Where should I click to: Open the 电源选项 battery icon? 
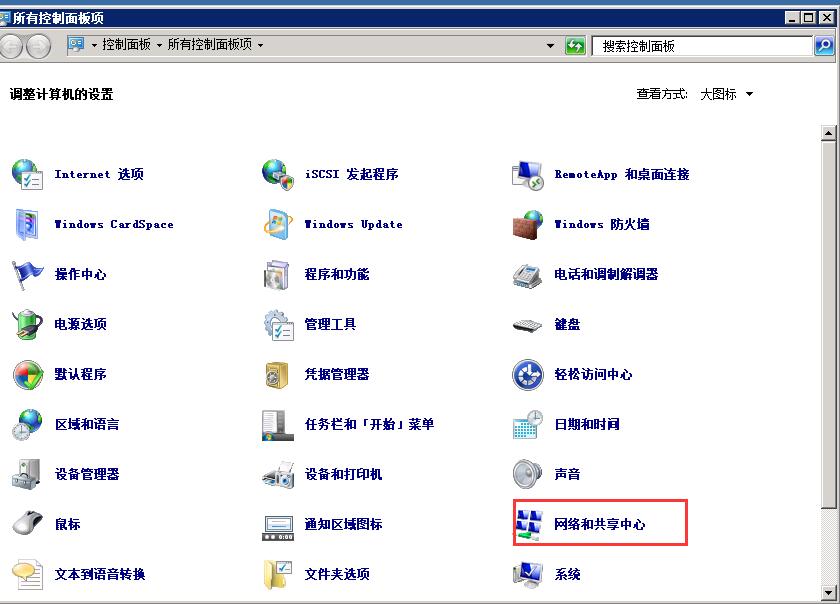tap(27, 324)
